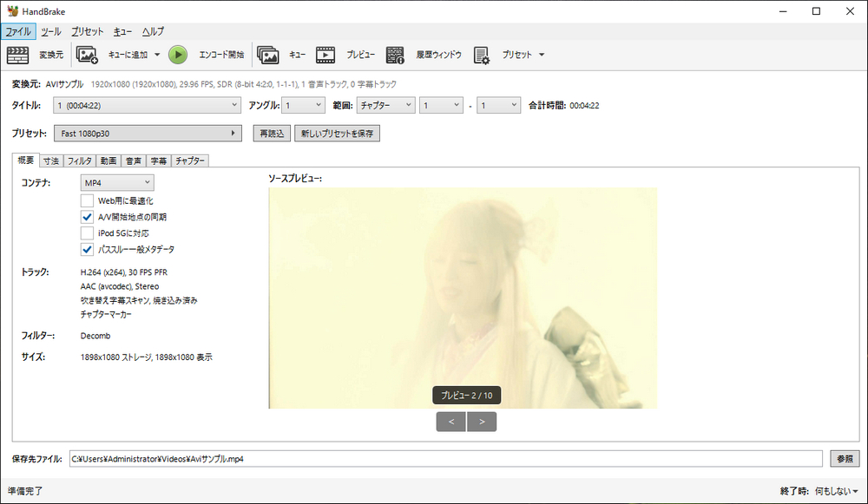
Task: Open the 履歴ウィンドウ activity log icon
Action: point(395,55)
